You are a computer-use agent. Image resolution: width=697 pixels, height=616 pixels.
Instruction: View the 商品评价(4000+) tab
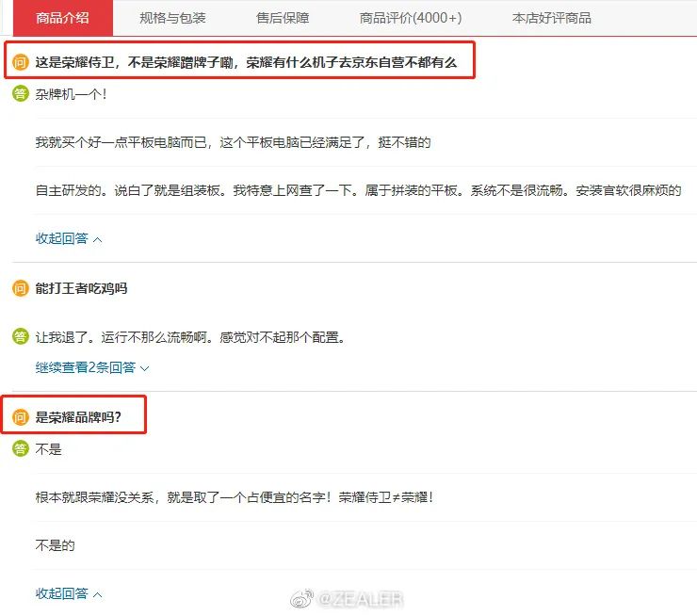pyautogui.click(x=411, y=18)
